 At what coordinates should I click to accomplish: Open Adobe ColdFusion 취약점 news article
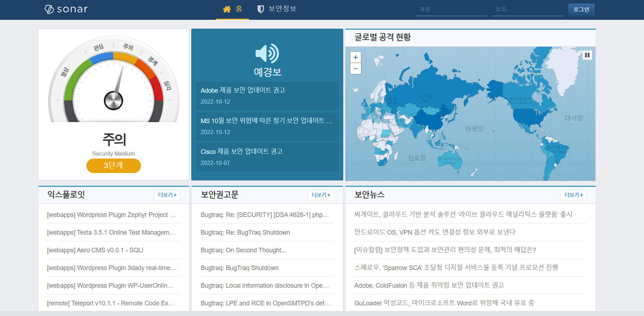429,285
